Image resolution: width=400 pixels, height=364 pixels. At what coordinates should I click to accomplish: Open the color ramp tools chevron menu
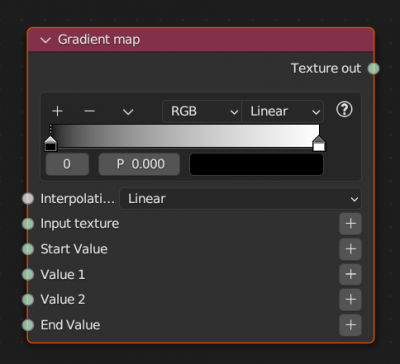click(x=128, y=112)
